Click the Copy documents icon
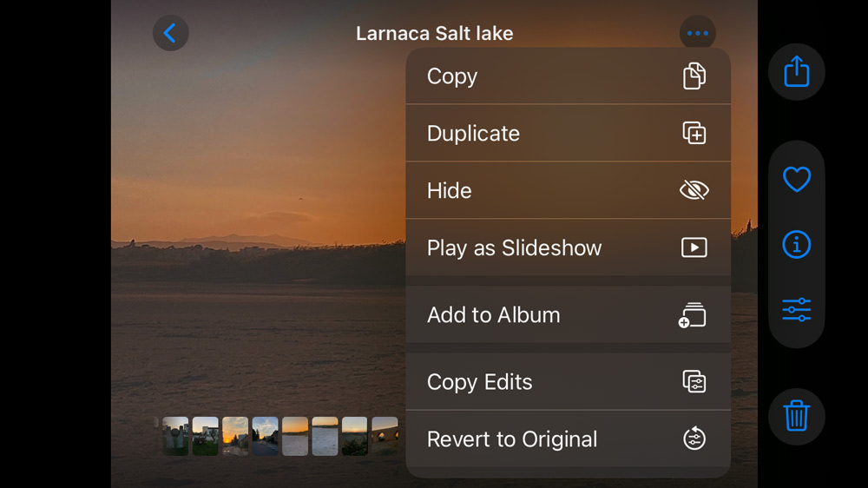The height and width of the screenshot is (488, 868). click(694, 76)
